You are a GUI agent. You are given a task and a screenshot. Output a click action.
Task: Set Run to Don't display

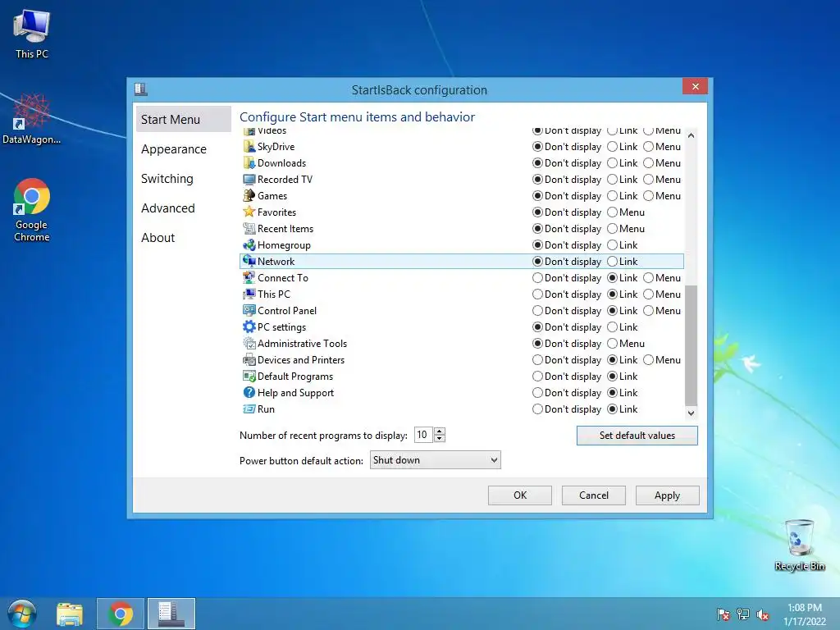[x=537, y=409]
